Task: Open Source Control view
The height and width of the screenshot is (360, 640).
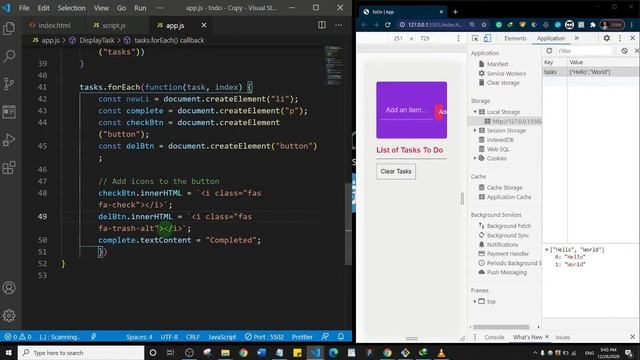Action: (9, 84)
